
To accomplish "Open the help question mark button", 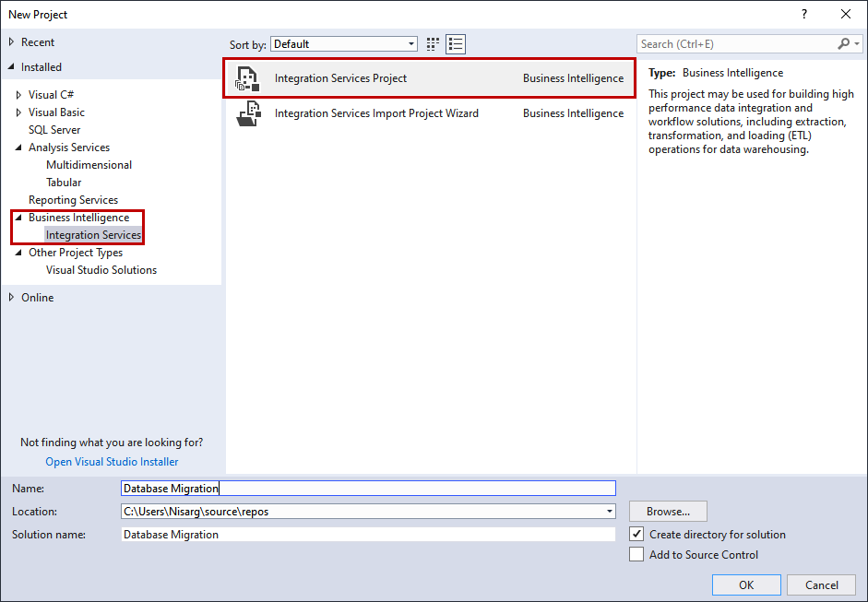I will point(804,15).
